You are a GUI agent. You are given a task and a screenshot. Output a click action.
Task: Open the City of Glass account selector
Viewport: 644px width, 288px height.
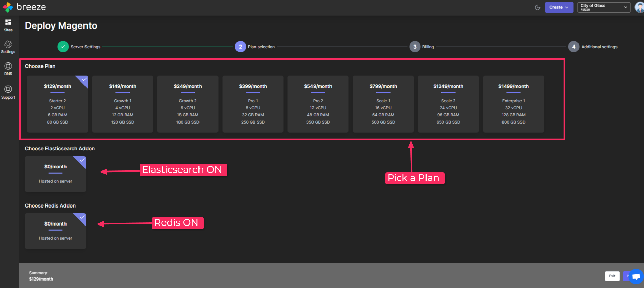pos(604,7)
